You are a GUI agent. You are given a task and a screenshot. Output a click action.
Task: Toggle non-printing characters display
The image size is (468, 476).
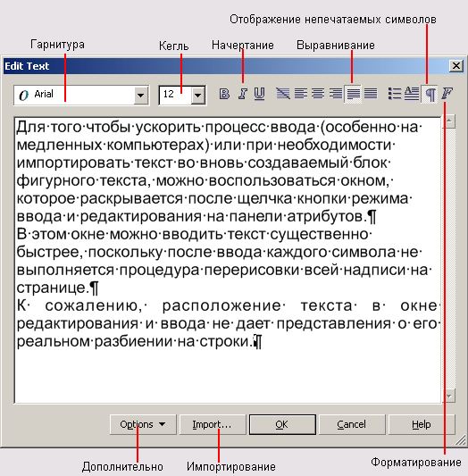pyautogui.click(x=430, y=94)
